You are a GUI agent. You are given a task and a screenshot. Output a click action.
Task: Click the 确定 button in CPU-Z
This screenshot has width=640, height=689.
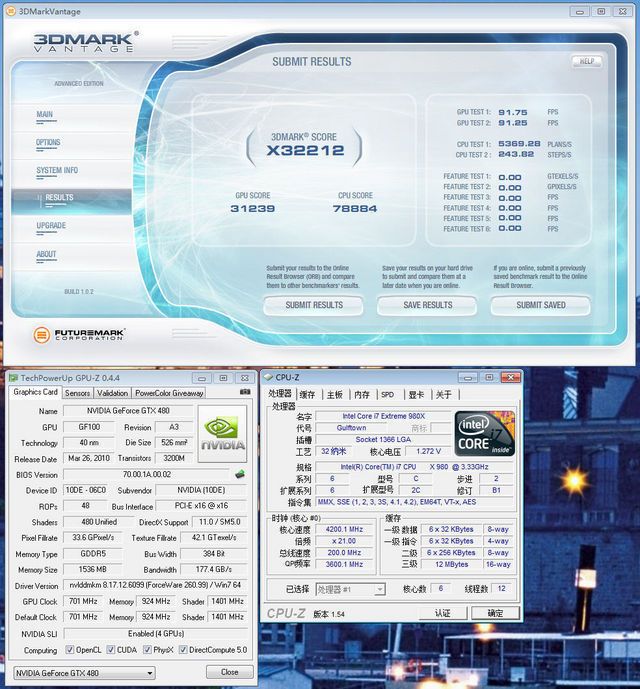coord(495,613)
